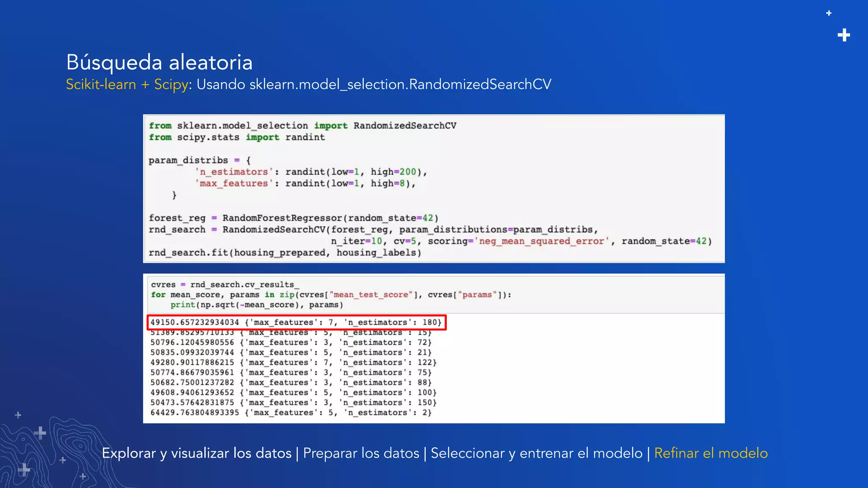Click the 'cvres = rnd_search.cv_results_' code line
Image resolution: width=868 pixels, height=488 pixels.
(x=225, y=285)
